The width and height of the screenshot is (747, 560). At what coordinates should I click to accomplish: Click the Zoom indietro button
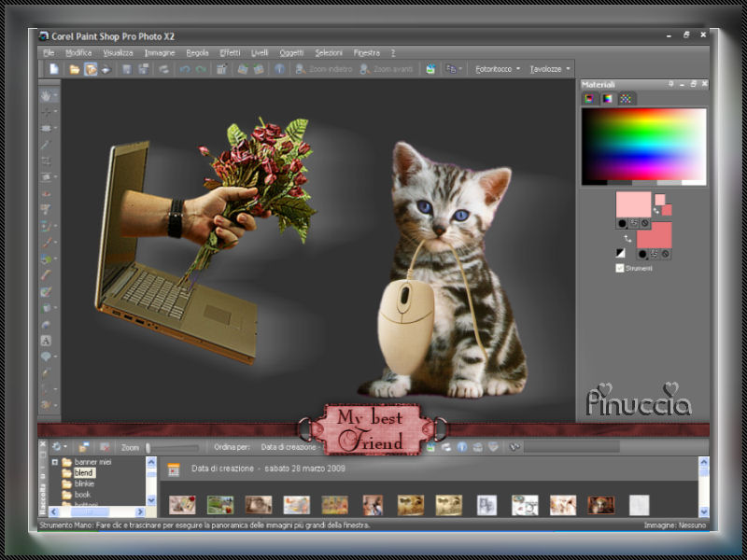(325, 69)
